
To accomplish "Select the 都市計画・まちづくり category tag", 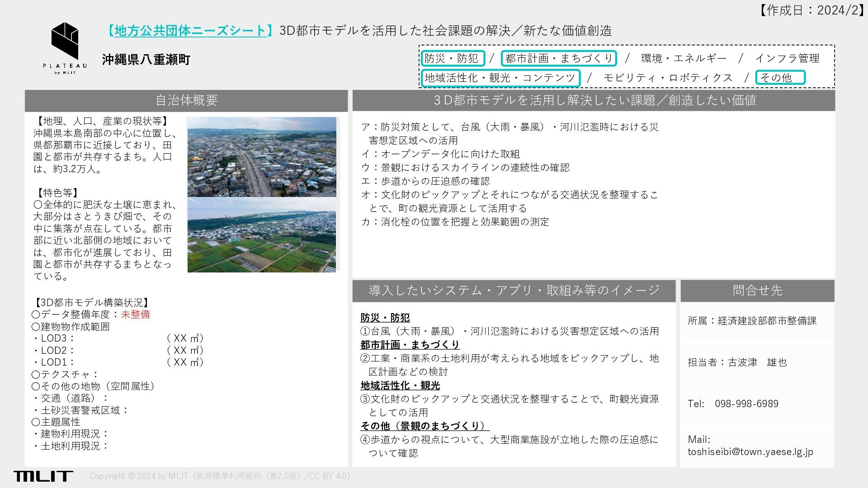I will 559,58.
